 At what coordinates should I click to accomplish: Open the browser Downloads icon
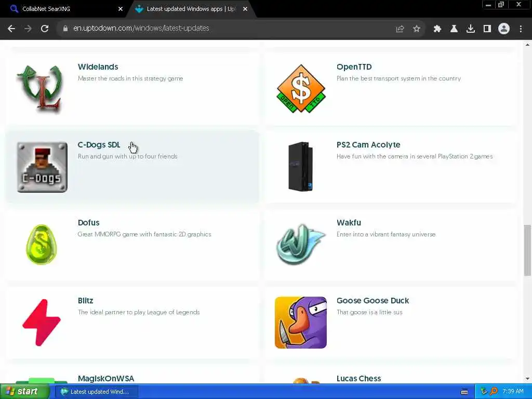click(x=471, y=29)
